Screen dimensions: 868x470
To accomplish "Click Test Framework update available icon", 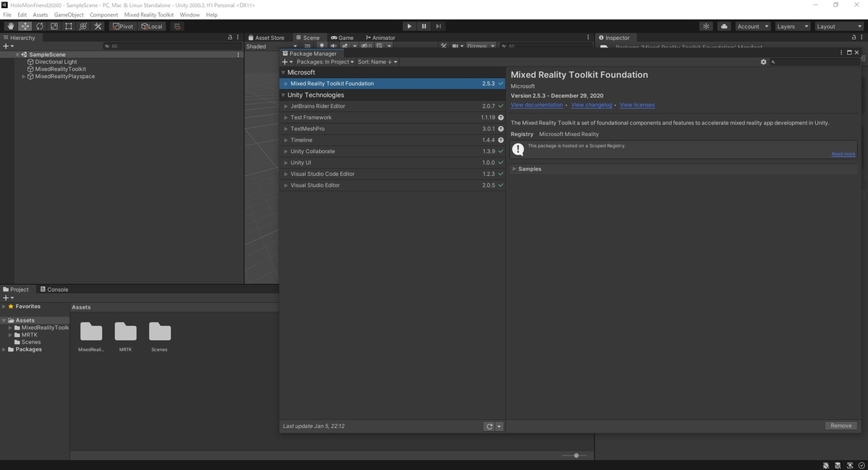I will [x=501, y=117].
